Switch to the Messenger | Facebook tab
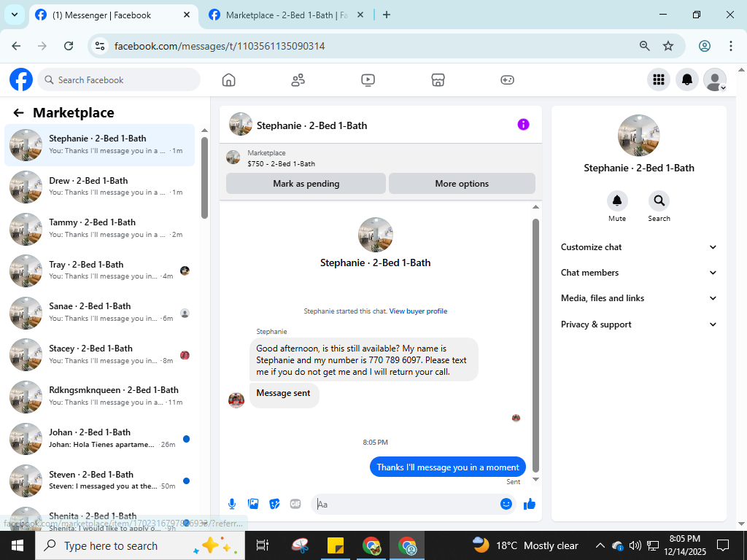Image resolution: width=747 pixels, height=560 pixels. [113, 15]
